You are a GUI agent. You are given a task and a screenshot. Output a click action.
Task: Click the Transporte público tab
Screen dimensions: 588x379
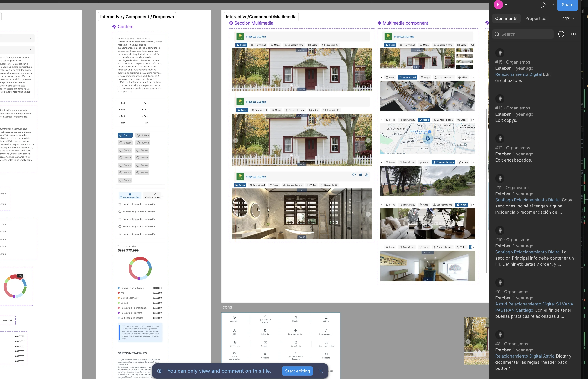click(x=130, y=196)
